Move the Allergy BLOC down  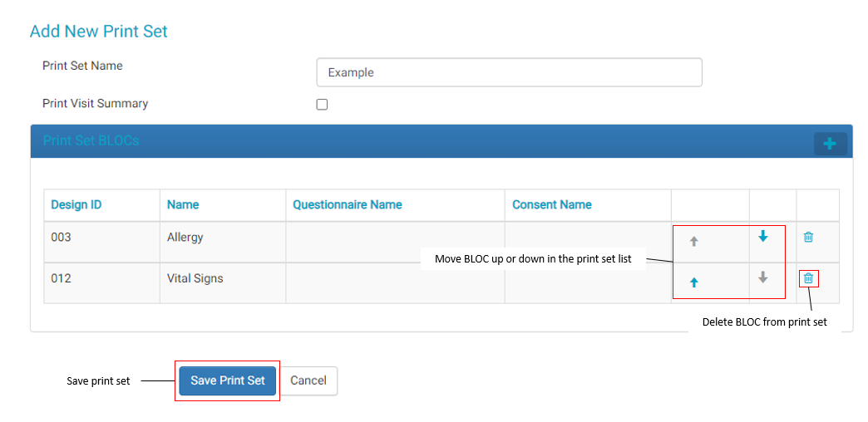(763, 237)
